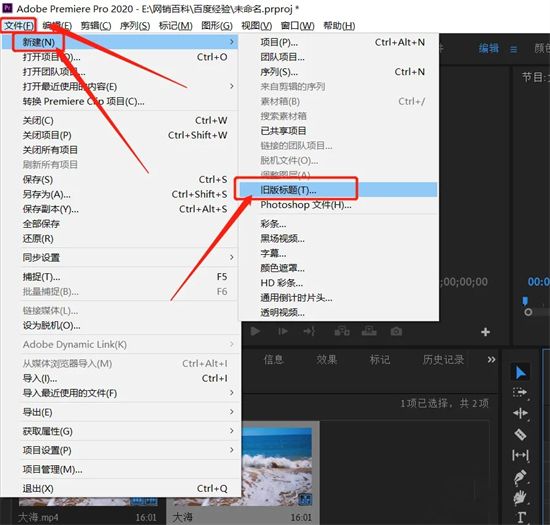Open the 文件(F) menu
The width and height of the screenshot is (550, 525).
point(19,26)
